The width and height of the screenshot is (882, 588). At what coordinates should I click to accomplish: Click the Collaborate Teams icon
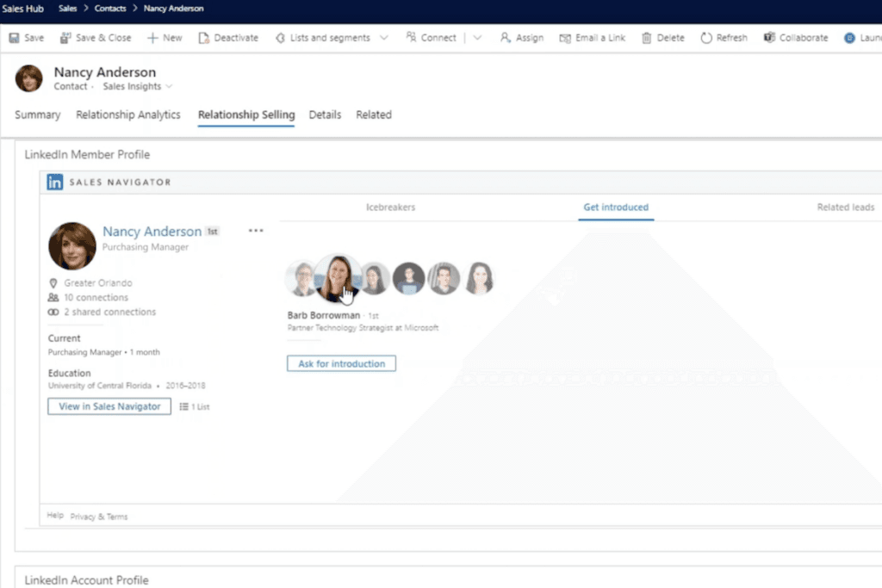pos(769,38)
